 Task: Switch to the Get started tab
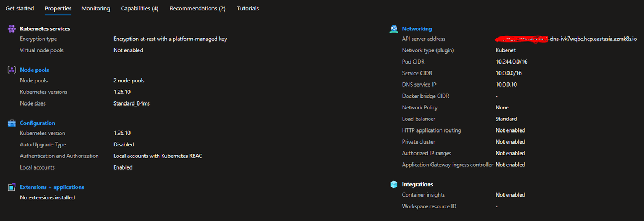point(20,8)
